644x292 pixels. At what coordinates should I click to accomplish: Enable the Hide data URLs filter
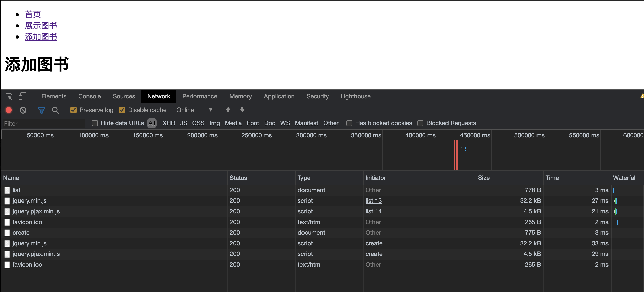tap(95, 123)
